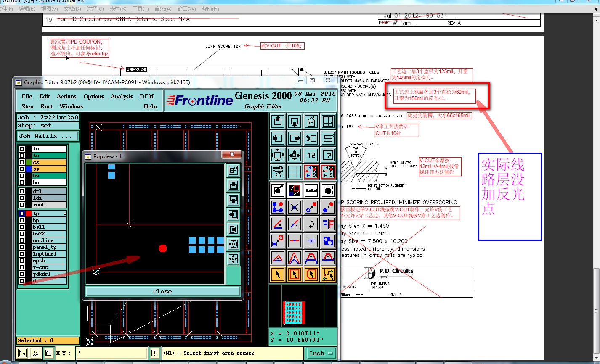This screenshot has height=364, width=600.
Task: Click the green color swatch of cs layer
Action: (29, 162)
